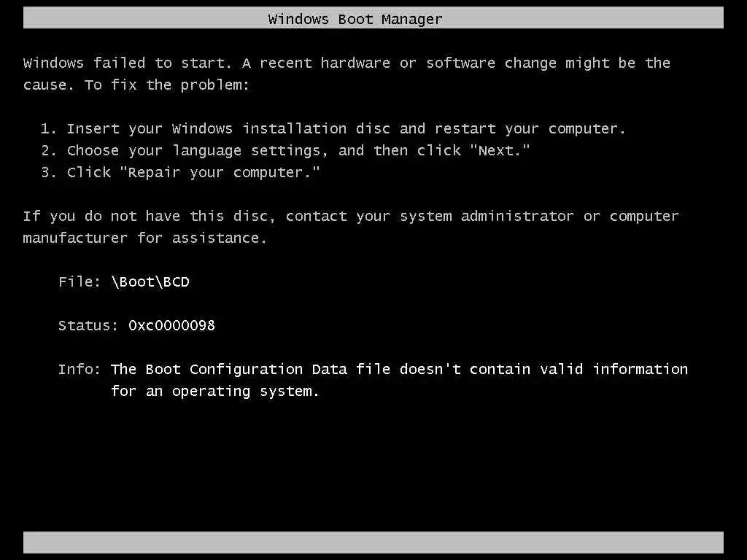Click the "Status:" label
This screenshot has width=747, height=560.
[88, 325]
